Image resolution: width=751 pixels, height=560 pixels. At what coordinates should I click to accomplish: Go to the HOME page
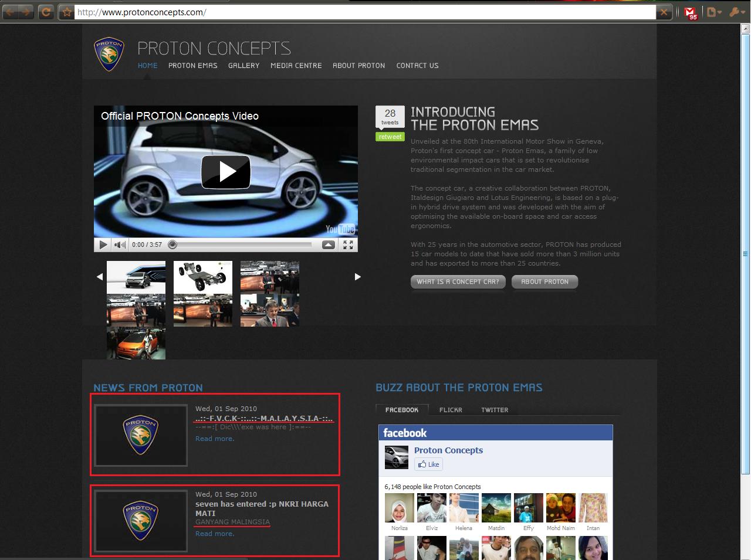click(148, 66)
